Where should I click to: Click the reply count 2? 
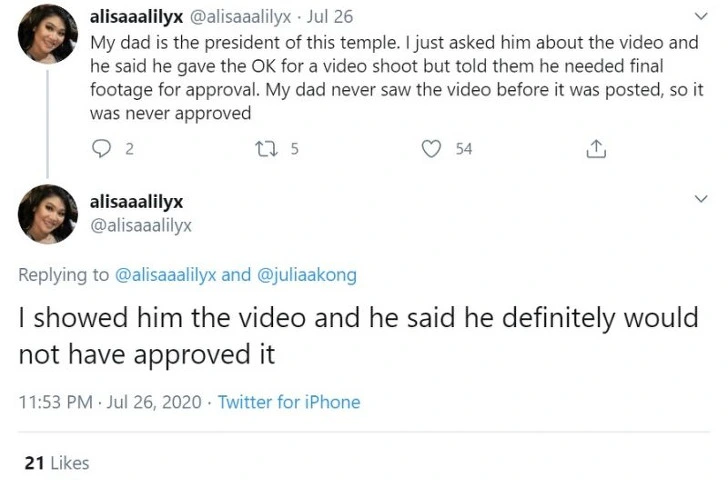click(130, 149)
